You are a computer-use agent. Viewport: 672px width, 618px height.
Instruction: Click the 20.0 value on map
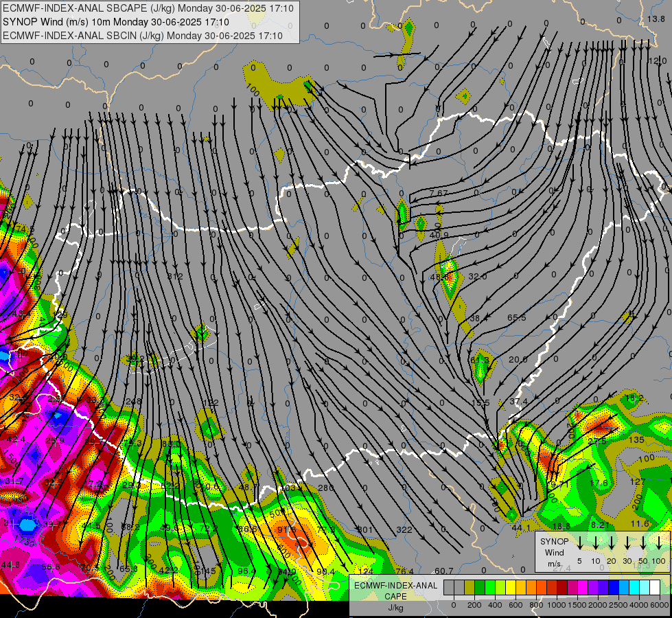pyautogui.click(x=518, y=359)
